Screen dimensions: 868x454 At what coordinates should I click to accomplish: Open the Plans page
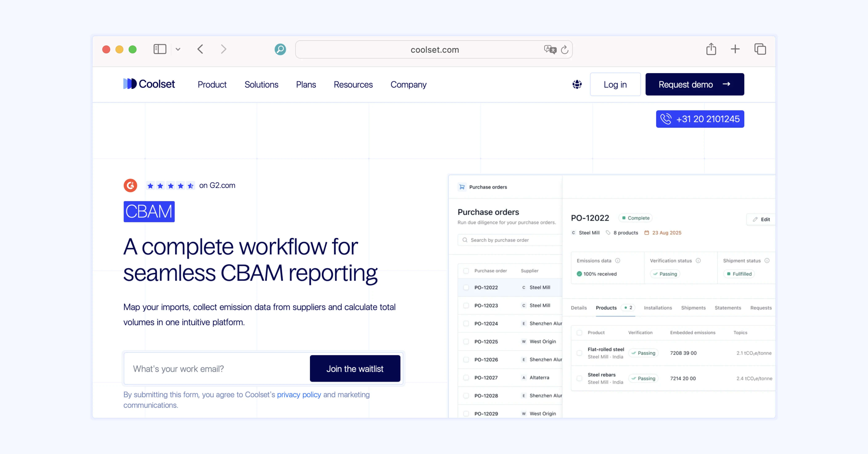click(306, 84)
